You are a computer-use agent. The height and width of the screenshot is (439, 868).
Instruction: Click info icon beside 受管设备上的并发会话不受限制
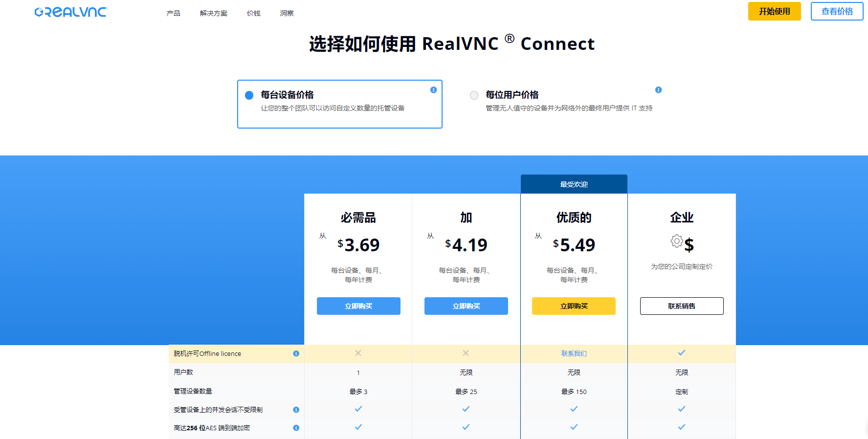click(296, 410)
